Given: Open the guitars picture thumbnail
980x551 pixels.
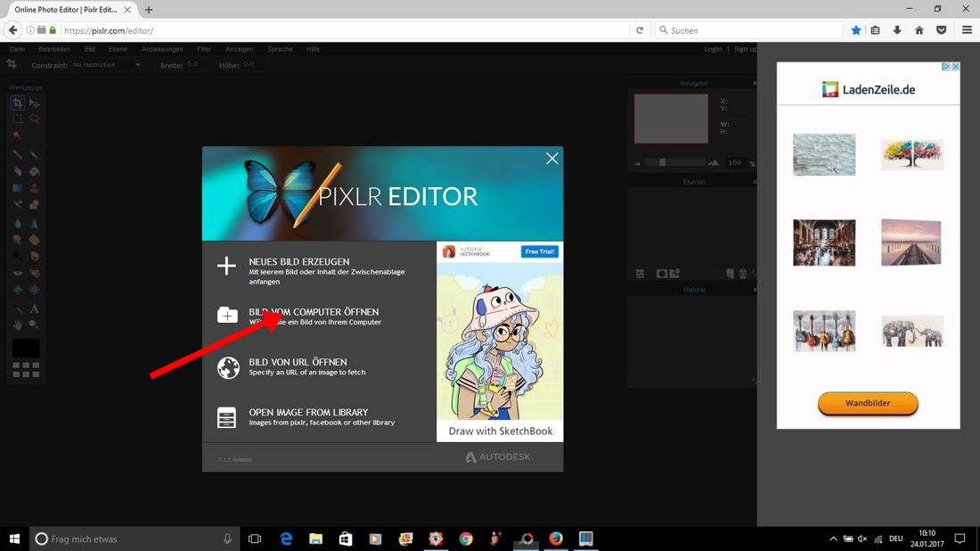Looking at the screenshot, I should (x=824, y=331).
